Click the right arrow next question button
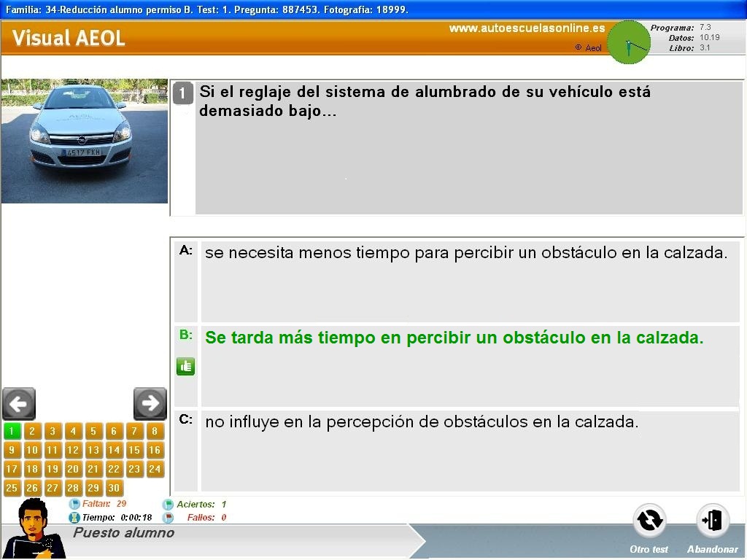747x560 pixels. 150,403
